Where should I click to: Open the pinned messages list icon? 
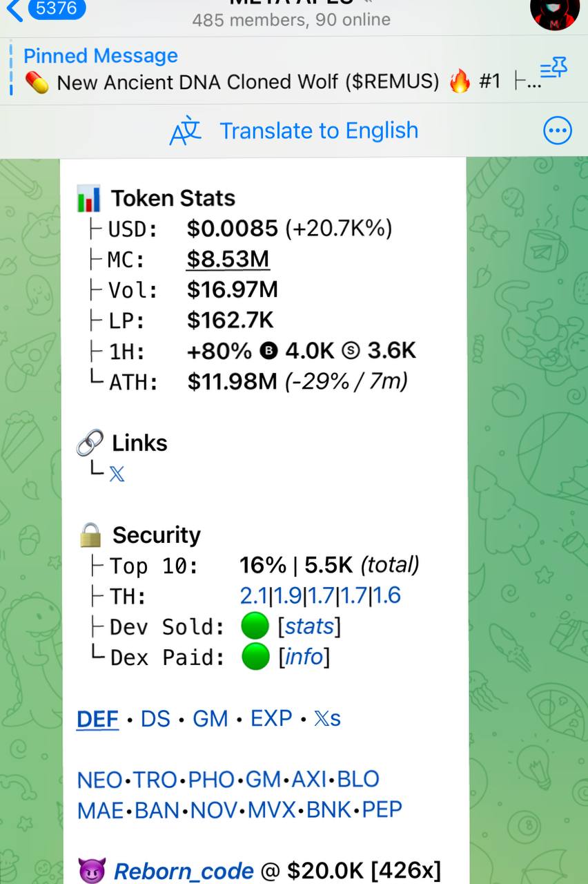tap(553, 68)
